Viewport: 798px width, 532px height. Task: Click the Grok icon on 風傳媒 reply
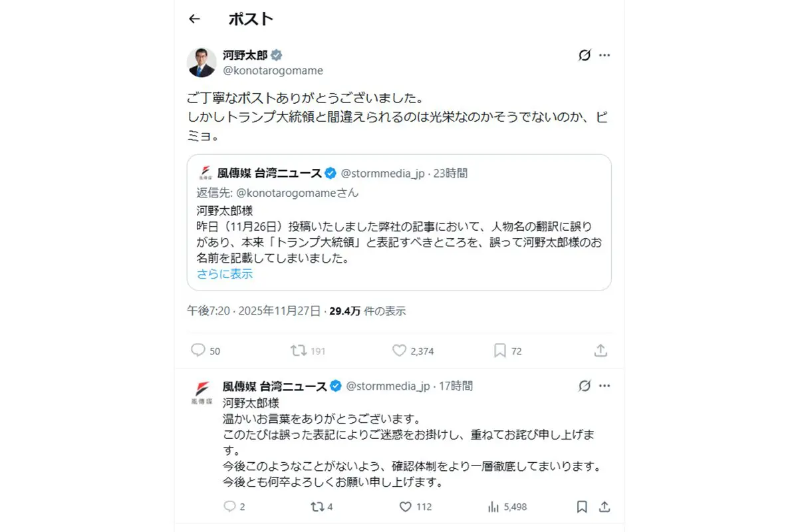point(584,386)
